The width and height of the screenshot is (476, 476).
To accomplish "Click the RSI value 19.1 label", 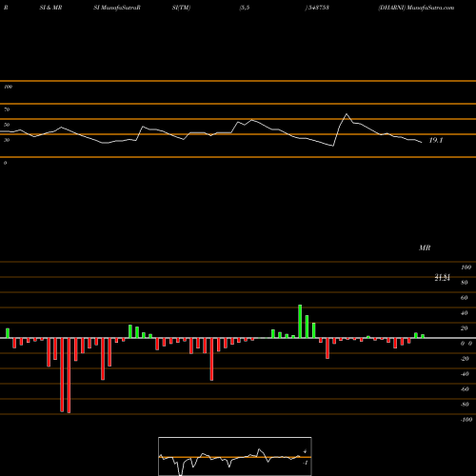I will [436, 140].
